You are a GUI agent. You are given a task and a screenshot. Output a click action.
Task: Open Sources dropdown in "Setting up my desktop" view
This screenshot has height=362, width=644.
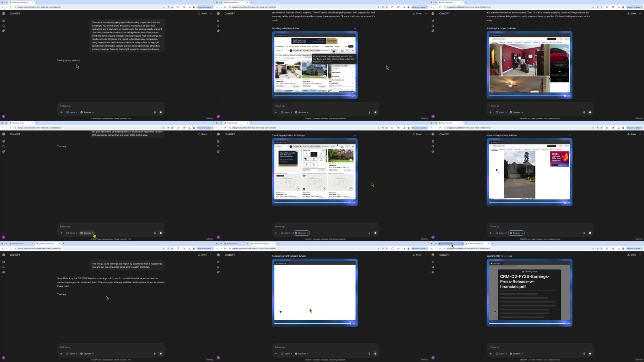(x=87, y=112)
